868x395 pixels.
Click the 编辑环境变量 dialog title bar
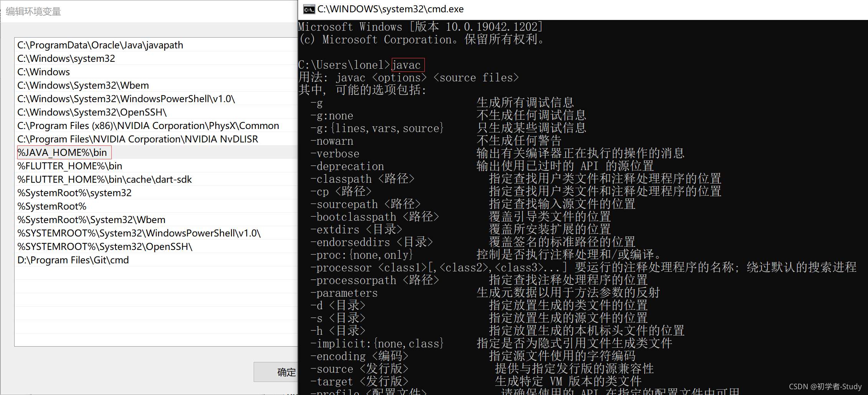tap(33, 12)
